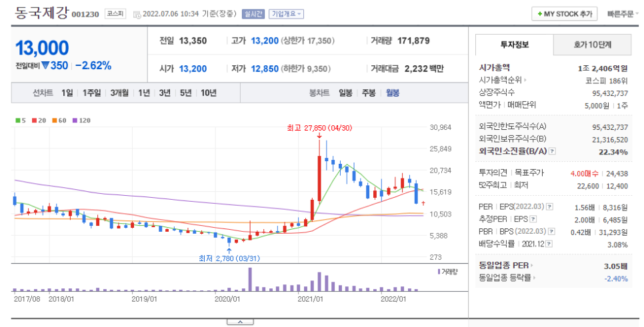Open the help icon beside PBR BPS(2022.03)
The height and width of the screenshot is (327, 644).
(x=551, y=231)
